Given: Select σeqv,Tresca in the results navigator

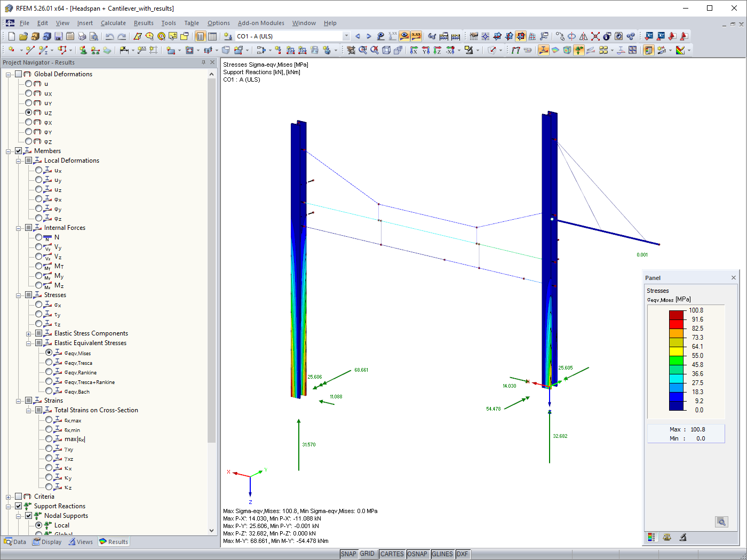Looking at the screenshot, I should click(48, 362).
